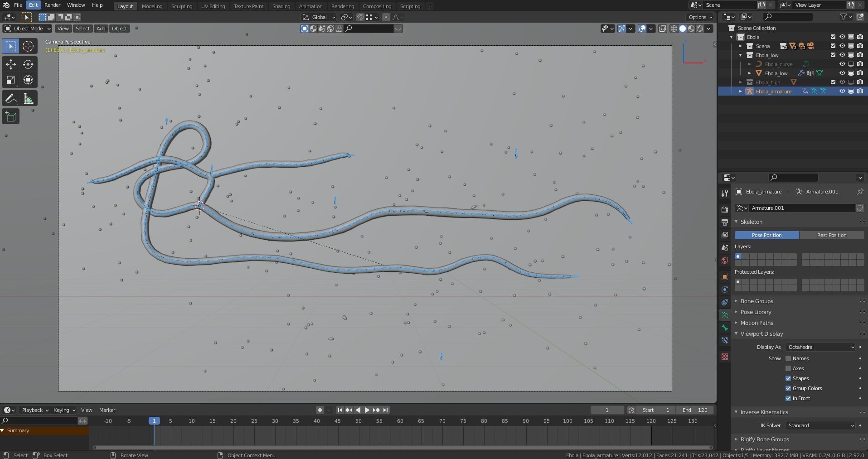This screenshot has width=868, height=459.
Task: Choose the Move tool
Action: [11, 64]
